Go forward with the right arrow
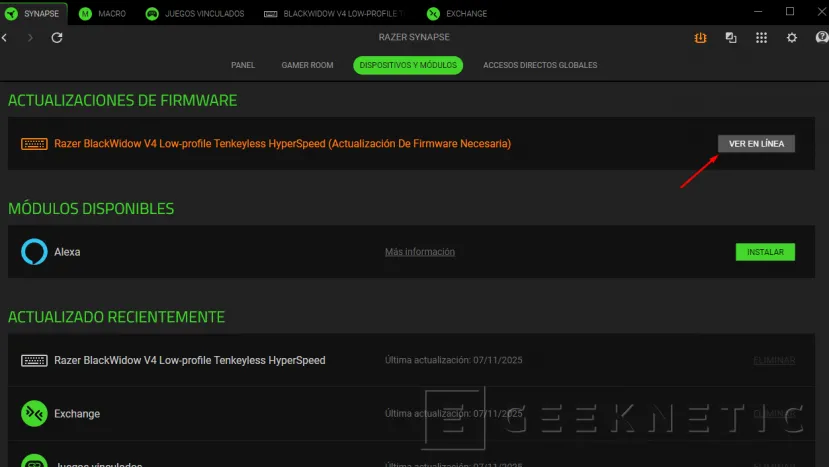Screen dimensions: 829x467 [30, 38]
